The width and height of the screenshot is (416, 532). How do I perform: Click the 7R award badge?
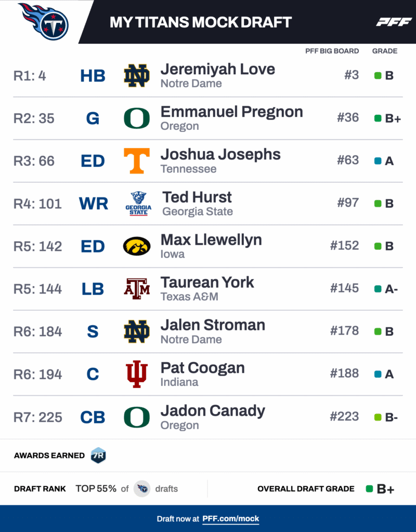[x=98, y=455]
